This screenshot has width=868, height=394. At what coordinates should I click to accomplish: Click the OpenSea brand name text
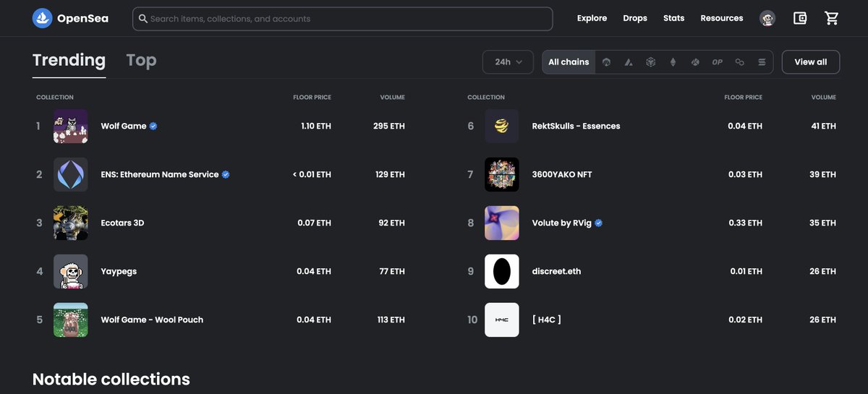(x=83, y=18)
